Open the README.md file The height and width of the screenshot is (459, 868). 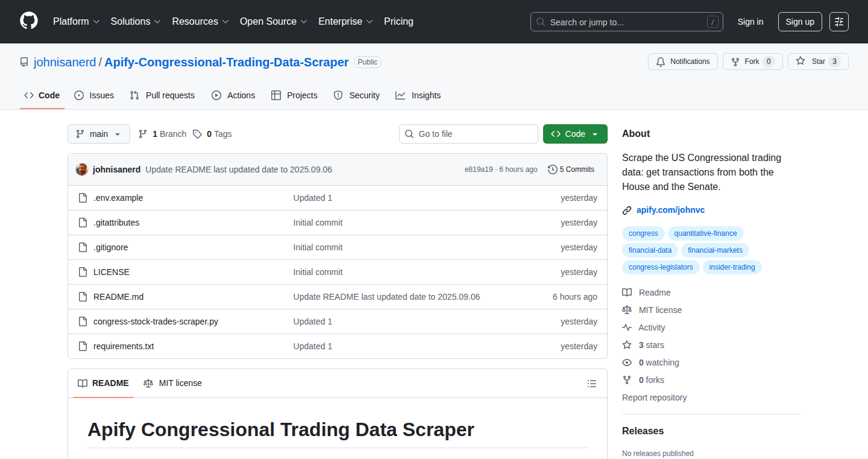(119, 297)
